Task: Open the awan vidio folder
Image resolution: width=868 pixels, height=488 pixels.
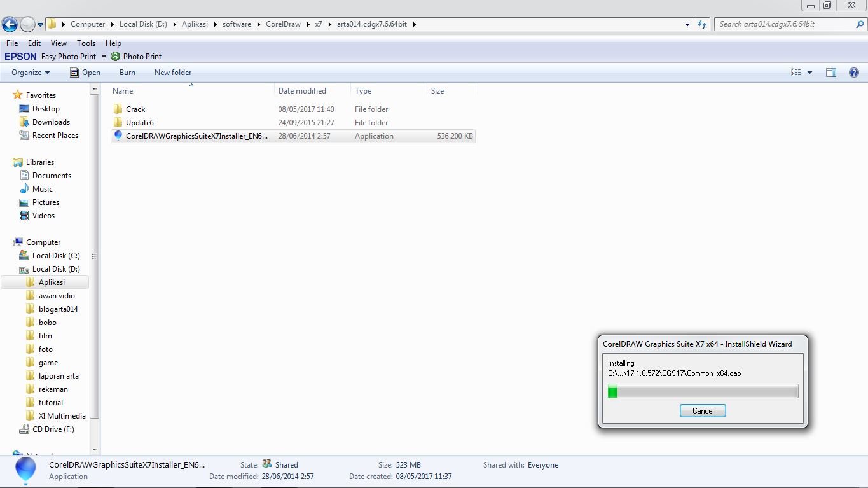Action: (x=57, y=296)
